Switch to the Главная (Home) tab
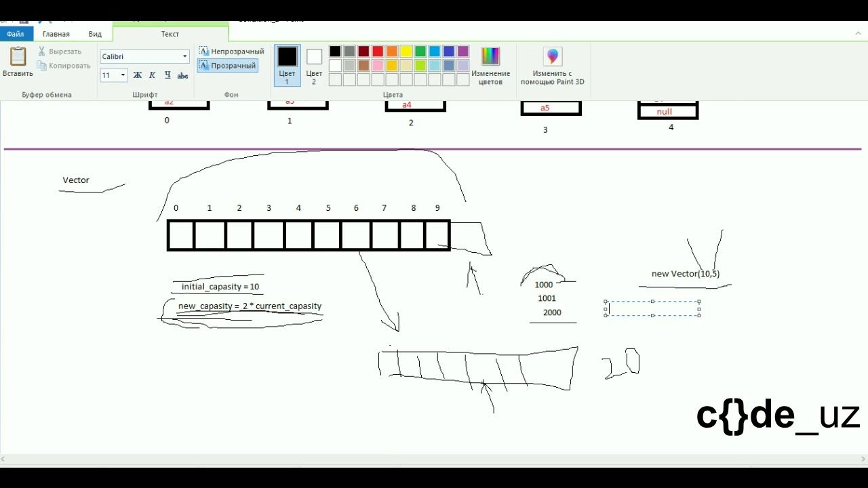 pyautogui.click(x=56, y=34)
